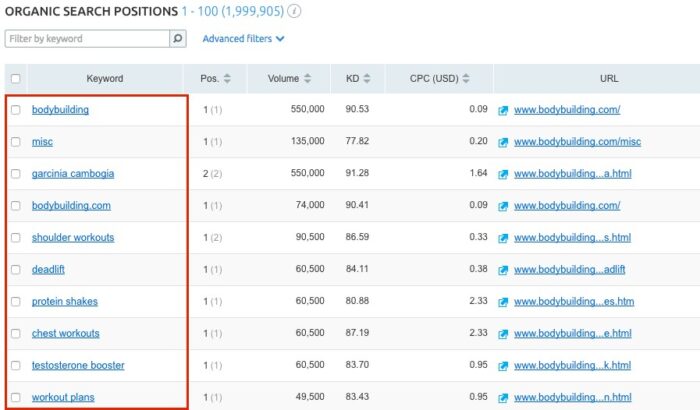The image size is (700, 410).
Task: Open external link icon for deadlift row
Action: (503, 270)
